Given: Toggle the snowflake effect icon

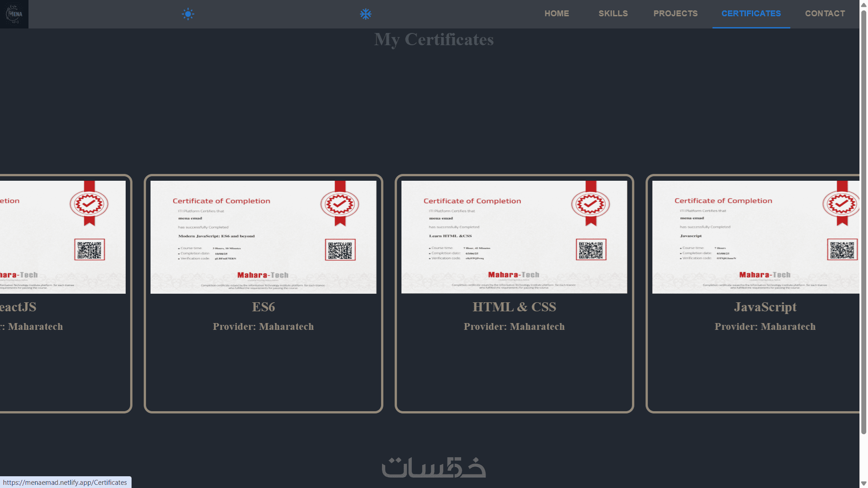Looking at the screenshot, I should coord(366,14).
